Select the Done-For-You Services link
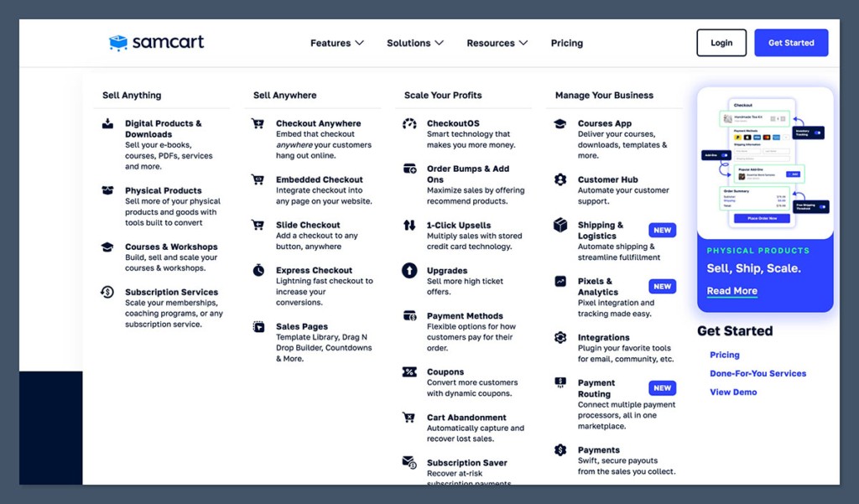Image resolution: width=859 pixels, height=504 pixels. click(757, 373)
